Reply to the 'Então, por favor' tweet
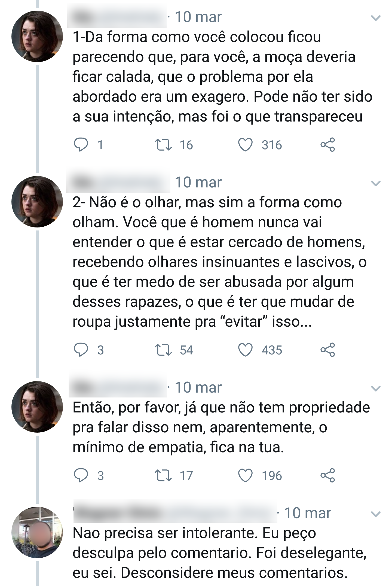 click(x=81, y=475)
